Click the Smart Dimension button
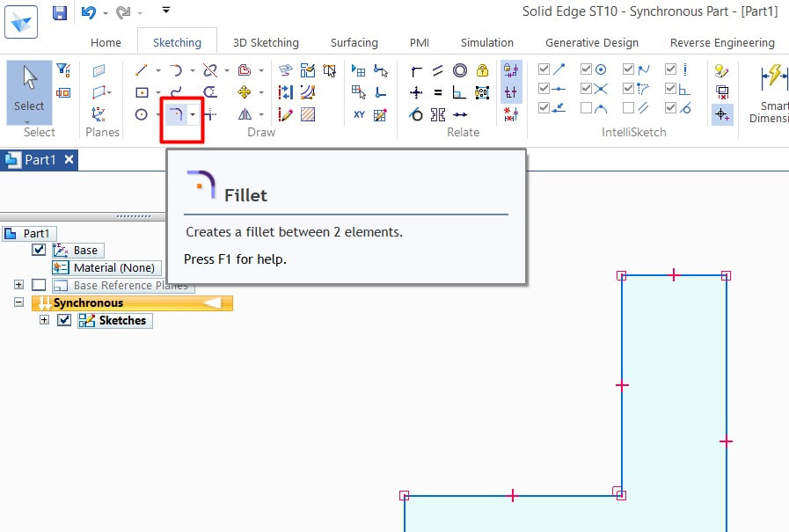Image resolution: width=789 pixels, height=532 pixels. [772, 92]
